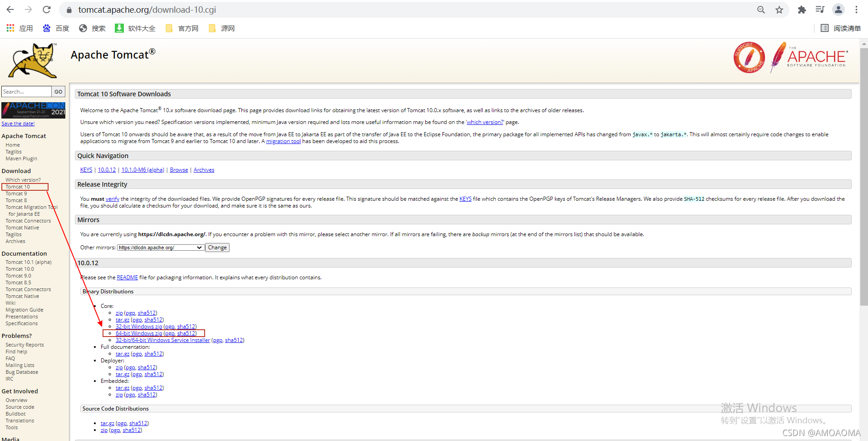This screenshot has height=441, width=868.
Task: Download Full documentation tar.gz
Action: click(123, 354)
